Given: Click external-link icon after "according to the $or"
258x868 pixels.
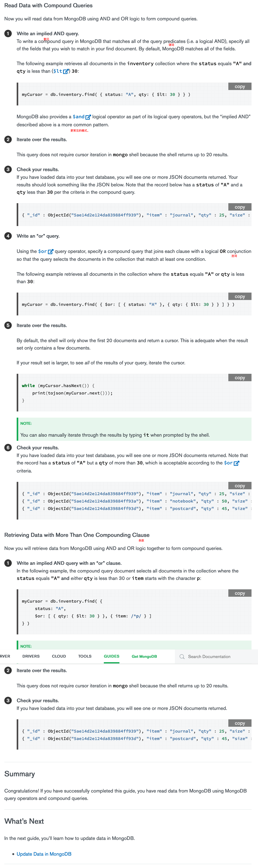Looking at the screenshot, I should pos(236,463).
